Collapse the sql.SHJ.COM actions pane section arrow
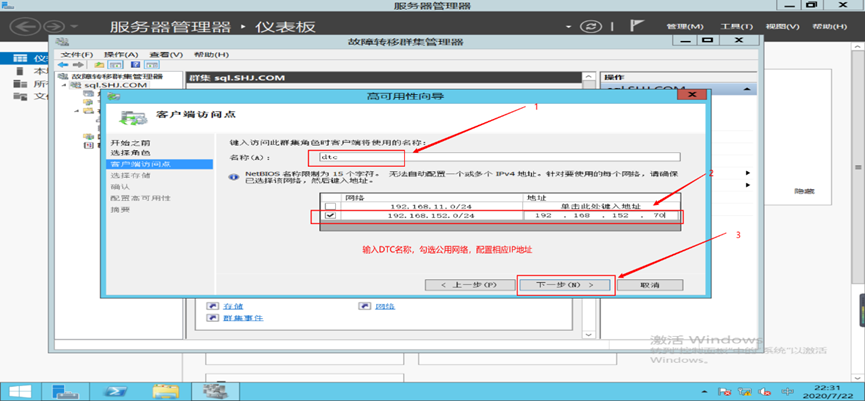This screenshot has width=865, height=401. [747, 89]
